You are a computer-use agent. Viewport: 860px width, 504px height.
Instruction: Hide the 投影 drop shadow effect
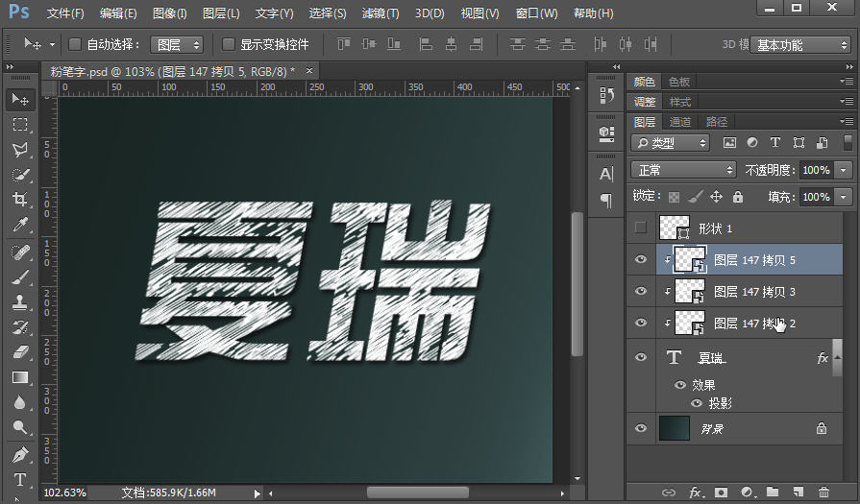697,403
